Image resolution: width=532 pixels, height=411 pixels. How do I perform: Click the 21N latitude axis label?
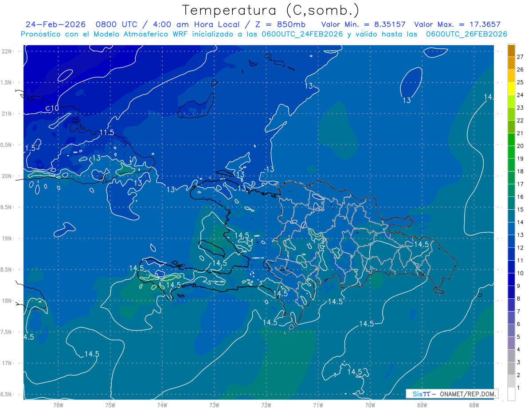pos(7,114)
